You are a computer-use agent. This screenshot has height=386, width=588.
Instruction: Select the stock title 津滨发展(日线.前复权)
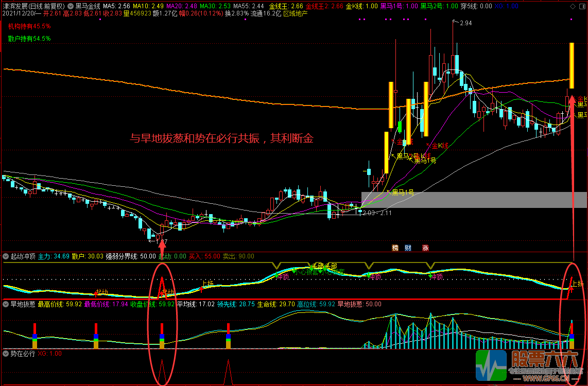coord(33,6)
